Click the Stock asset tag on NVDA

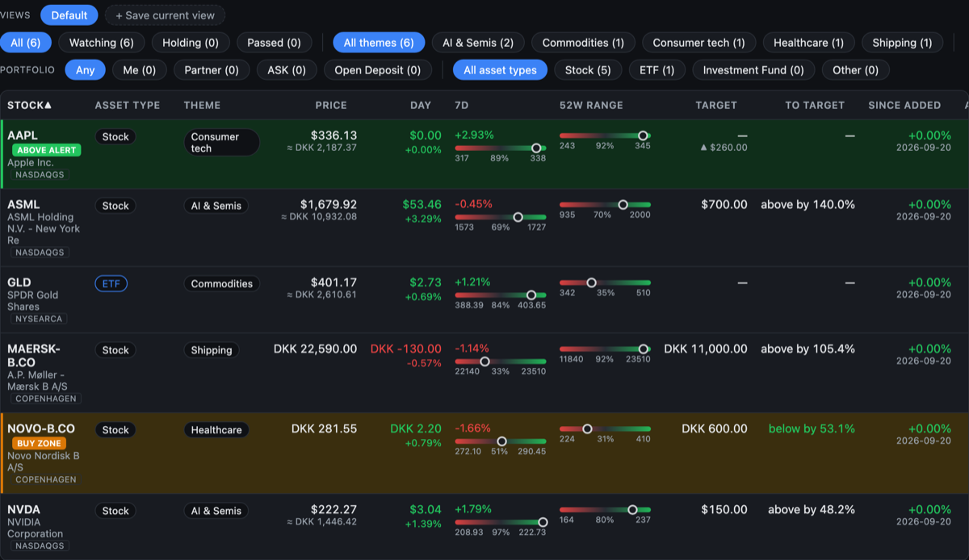115,511
